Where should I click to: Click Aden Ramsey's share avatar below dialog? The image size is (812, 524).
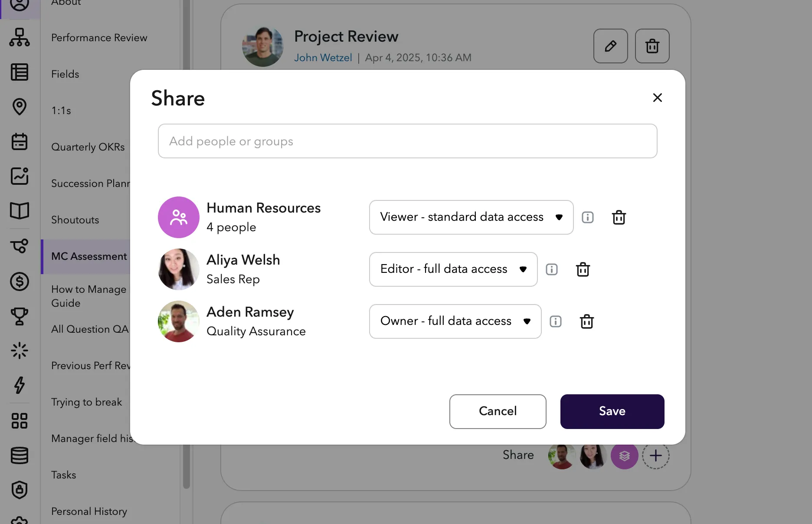(562, 456)
